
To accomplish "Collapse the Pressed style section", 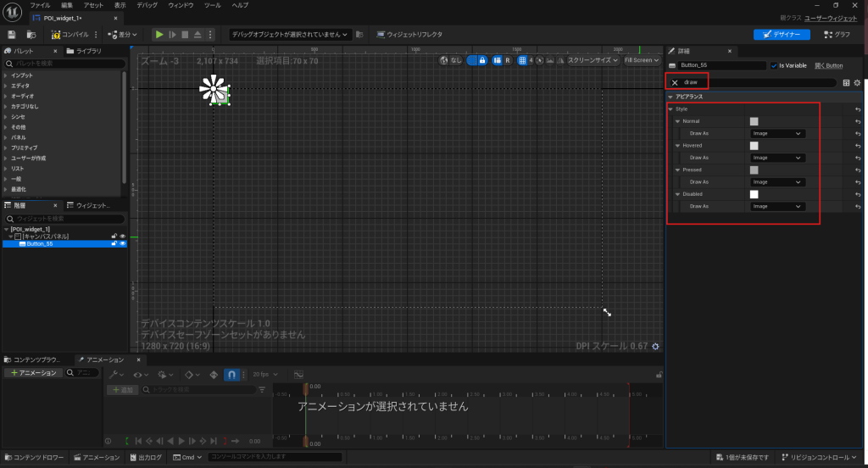I will [678, 170].
